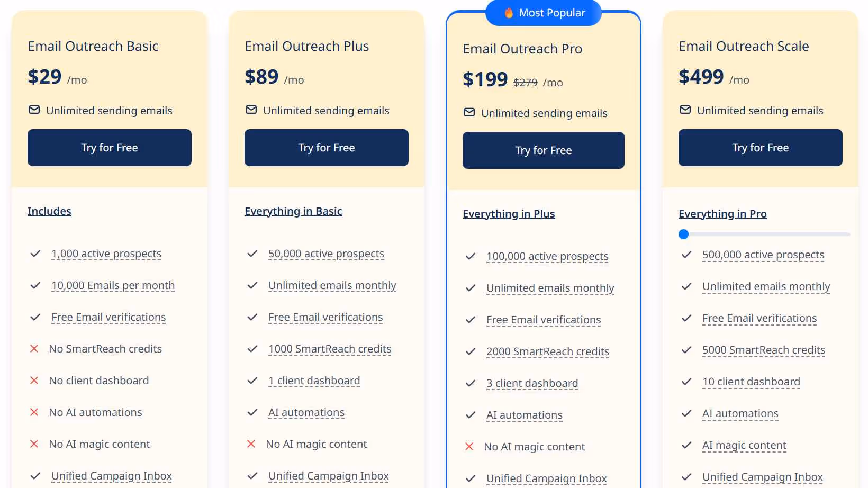Open the 50,000 active prospects link

point(326,254)
